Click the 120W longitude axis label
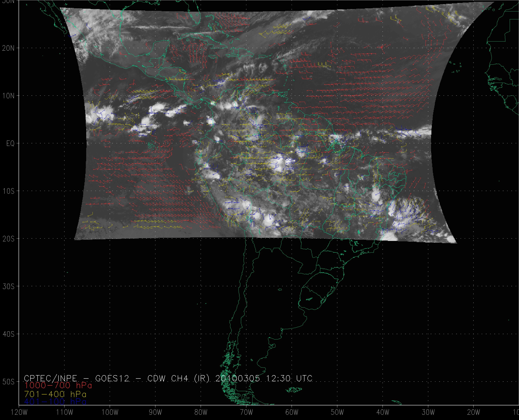 coord(19,412)
